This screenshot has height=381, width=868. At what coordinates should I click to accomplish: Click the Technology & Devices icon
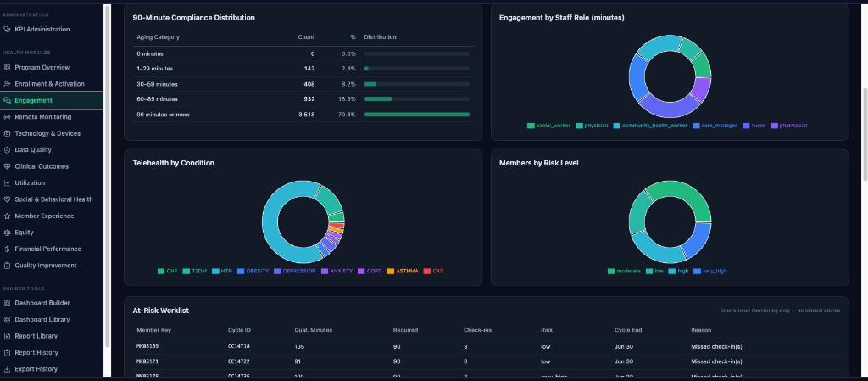(x=7, y=133)
